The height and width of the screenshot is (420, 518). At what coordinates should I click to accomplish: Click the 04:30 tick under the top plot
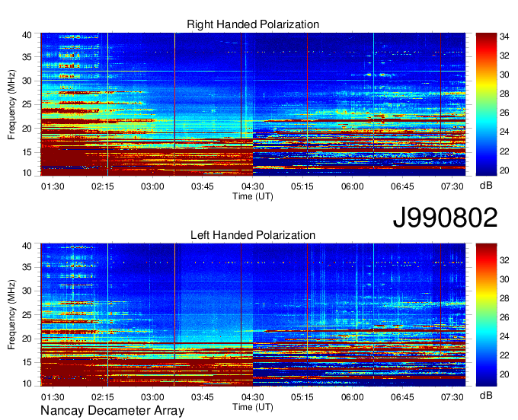[x=252, y=186]
